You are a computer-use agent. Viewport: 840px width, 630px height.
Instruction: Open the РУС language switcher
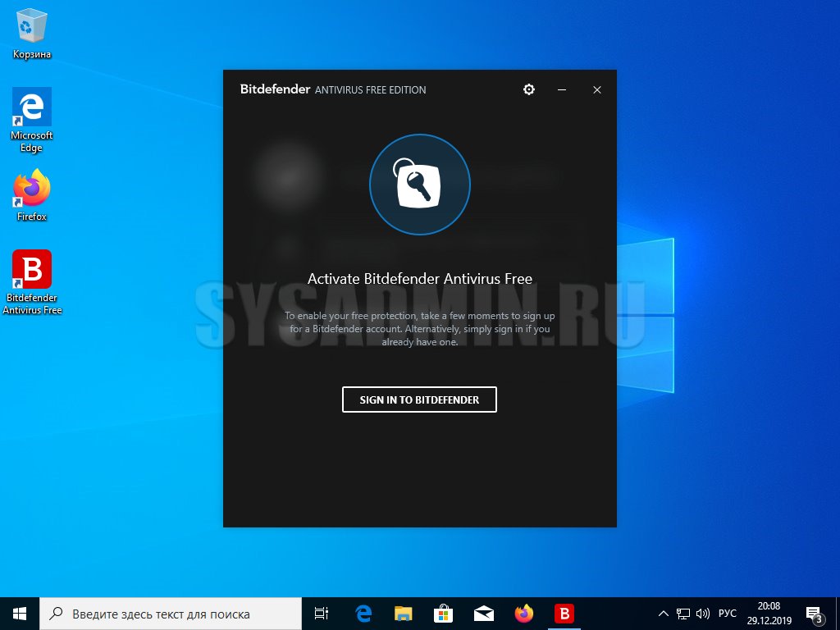(727, 614)
